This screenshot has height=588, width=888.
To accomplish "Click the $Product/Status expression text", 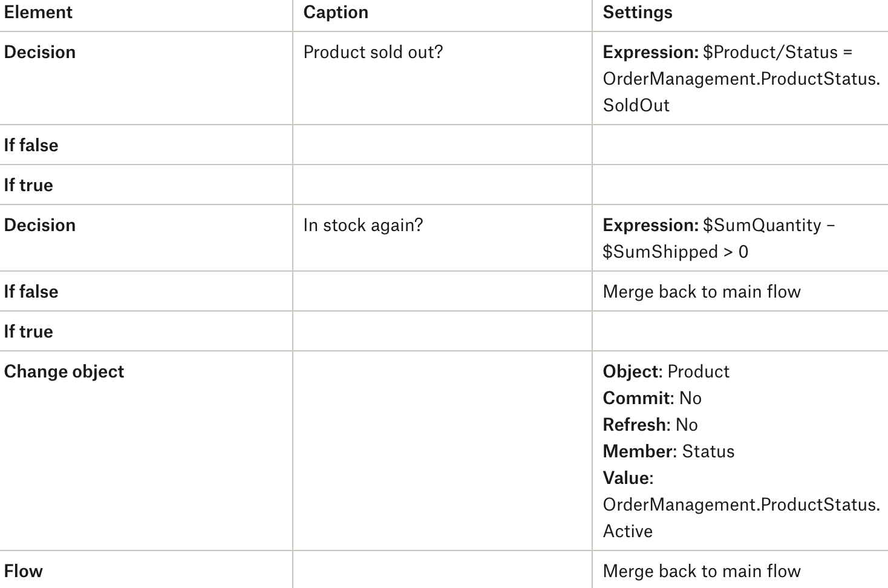I will (x=741, y=79).
